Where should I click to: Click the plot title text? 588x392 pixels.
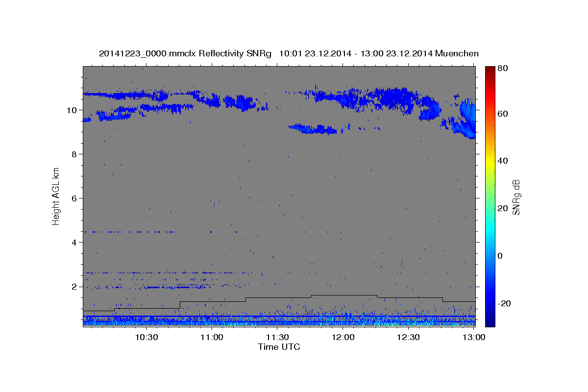click(289, 53)
